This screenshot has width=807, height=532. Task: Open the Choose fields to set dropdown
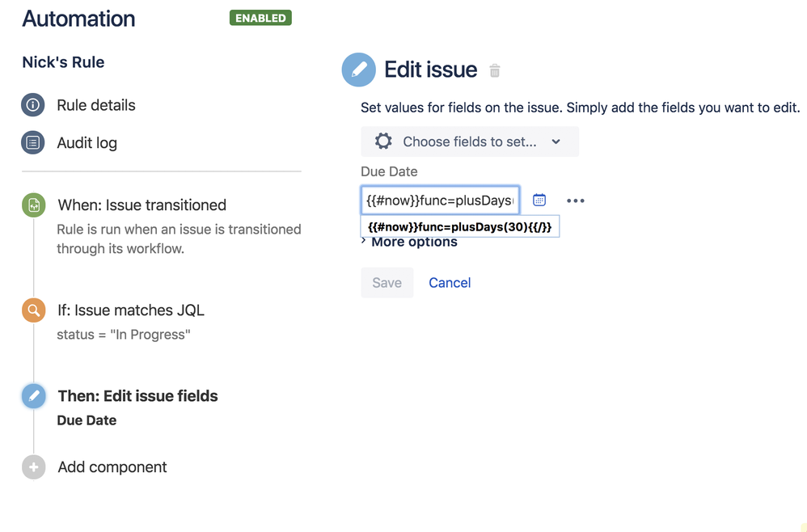pyautogui.click(x=469, y=141)
